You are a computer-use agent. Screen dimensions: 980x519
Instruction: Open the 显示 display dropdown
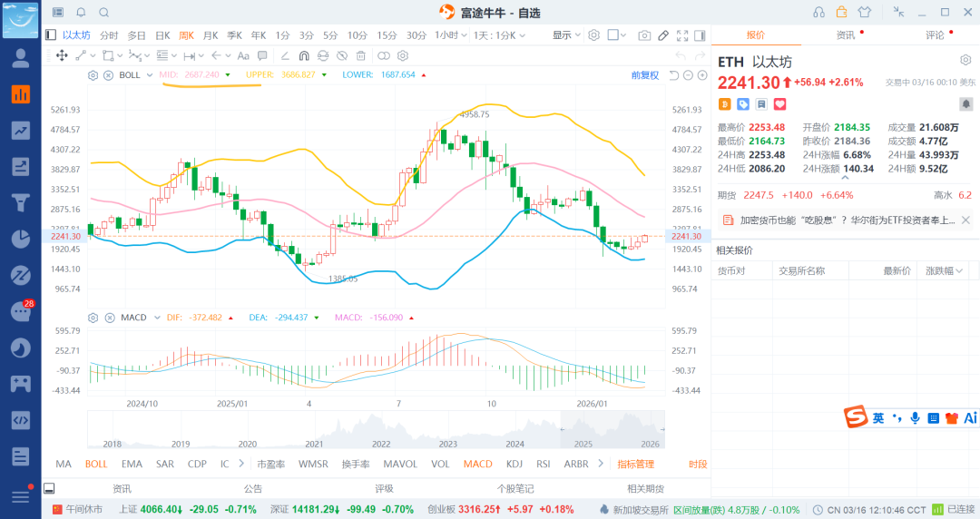pyautogui.click(x=567, y=35)
